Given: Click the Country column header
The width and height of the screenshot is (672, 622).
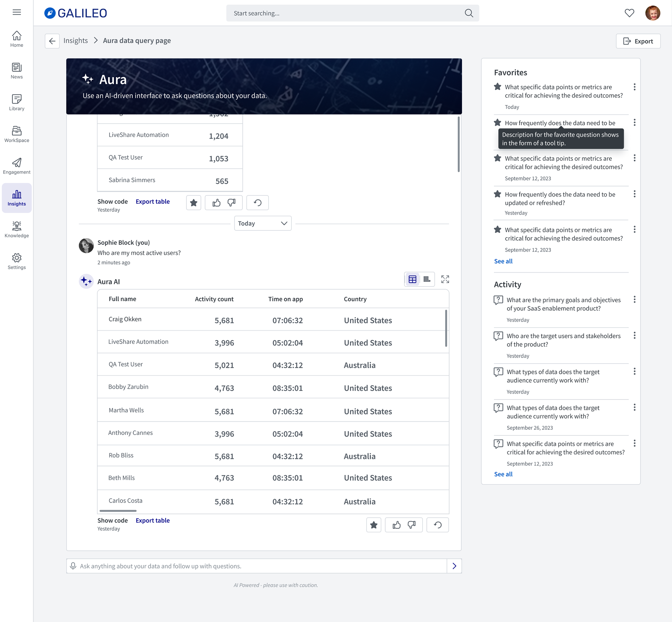Looking at the screenshot, I should 355,299.
